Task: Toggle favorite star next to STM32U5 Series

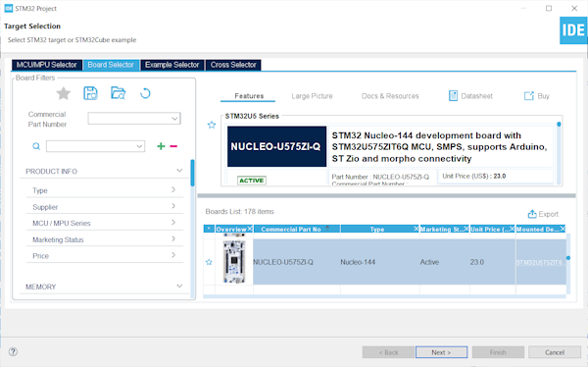Action: pyautogui.click(x=212, y=125)
